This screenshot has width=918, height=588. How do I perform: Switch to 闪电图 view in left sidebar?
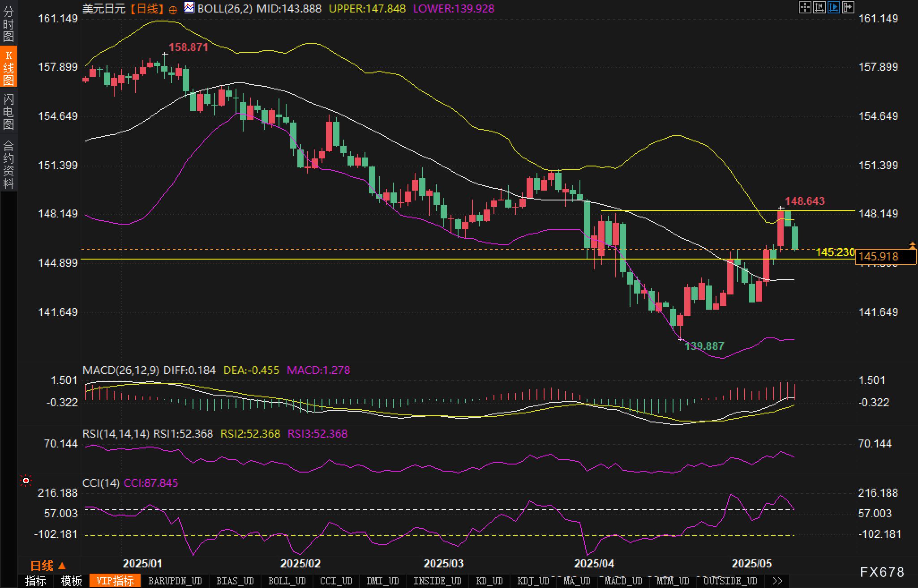pos(9,111)
